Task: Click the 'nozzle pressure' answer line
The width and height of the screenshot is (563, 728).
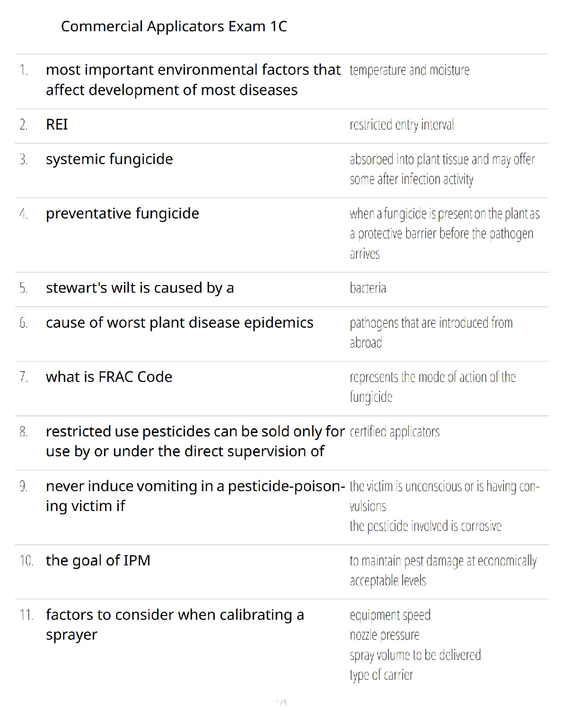Action: click(x=384, y=635)
